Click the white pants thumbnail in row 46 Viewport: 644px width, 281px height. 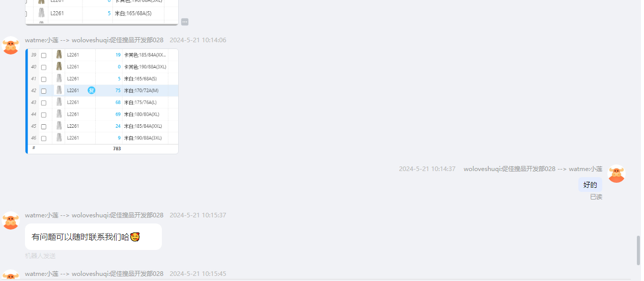[59, 137]
